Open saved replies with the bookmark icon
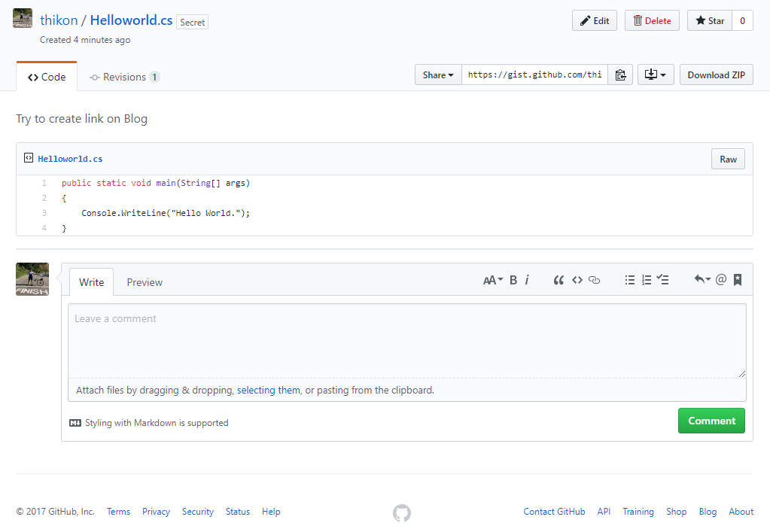The image size is (770, 532). tap(737, 279)
